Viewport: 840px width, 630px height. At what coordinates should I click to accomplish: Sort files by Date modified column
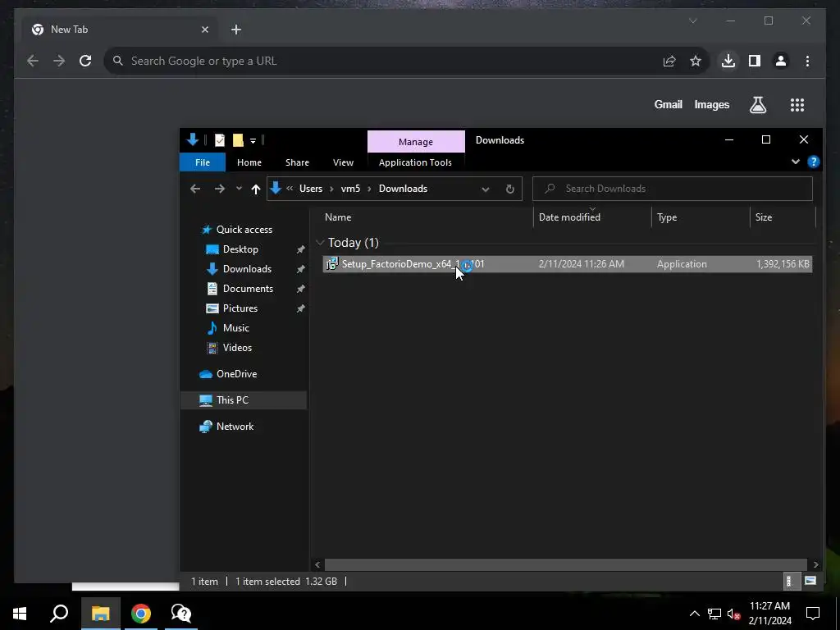tap(569, 217)
